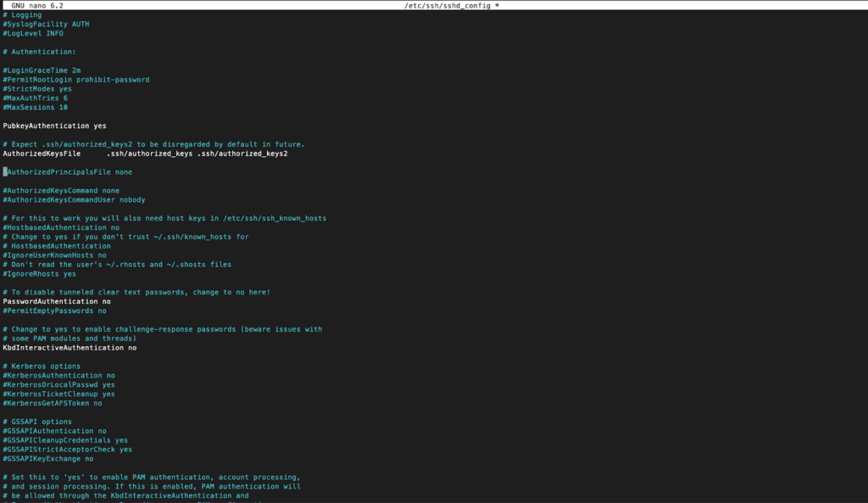Image resolution: width=868 pixels, height=503 pixels.
Task: Select the AuthorizedKeysFile setting line
Action: click(x=144, y=154)
